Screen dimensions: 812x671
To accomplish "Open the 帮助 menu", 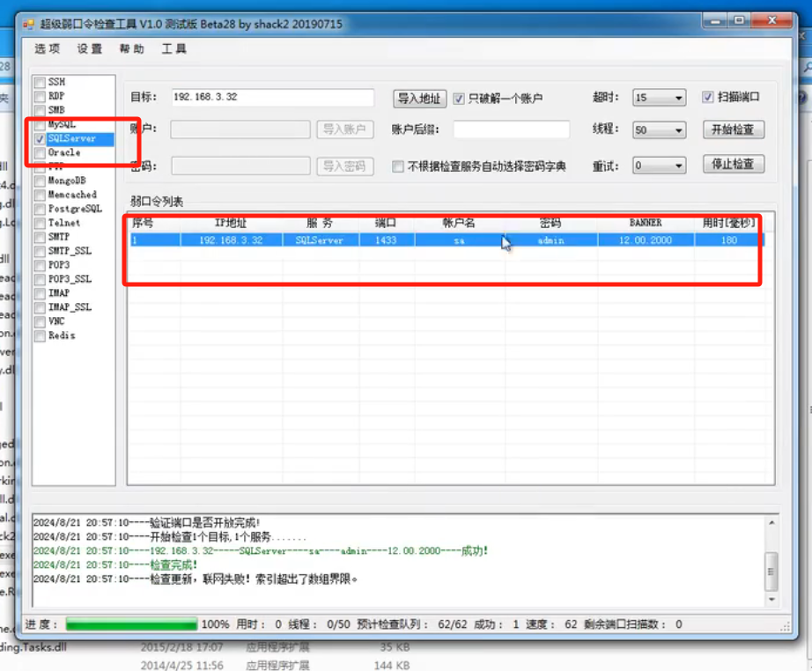I will point(131,49).
